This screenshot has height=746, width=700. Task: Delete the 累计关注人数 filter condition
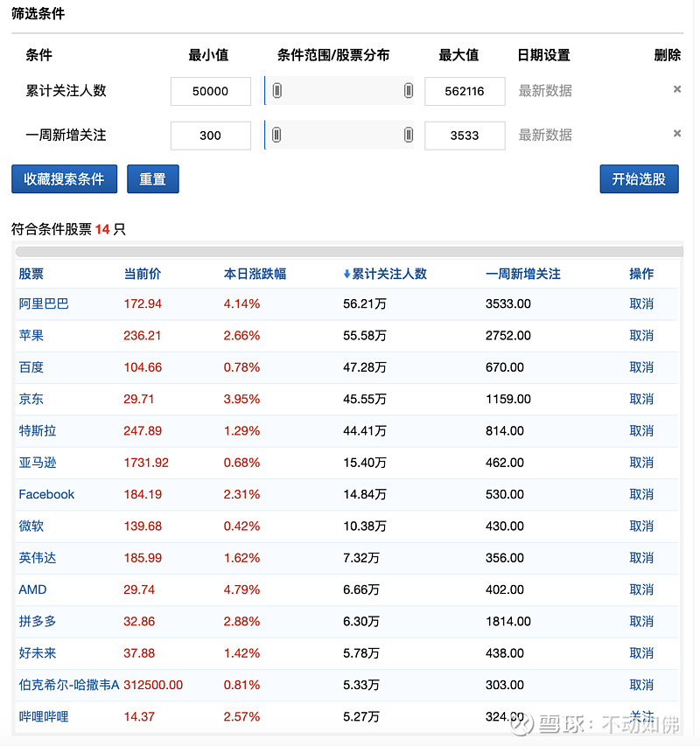point(676,89)
